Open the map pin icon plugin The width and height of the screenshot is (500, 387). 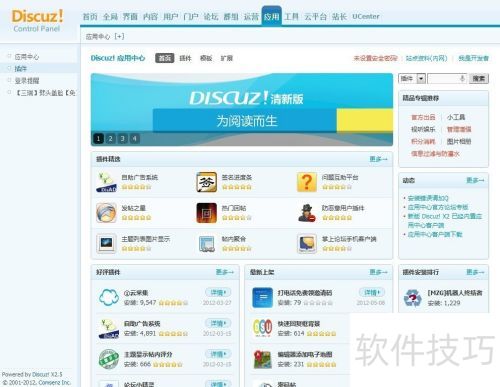click(x=263, y=359)
